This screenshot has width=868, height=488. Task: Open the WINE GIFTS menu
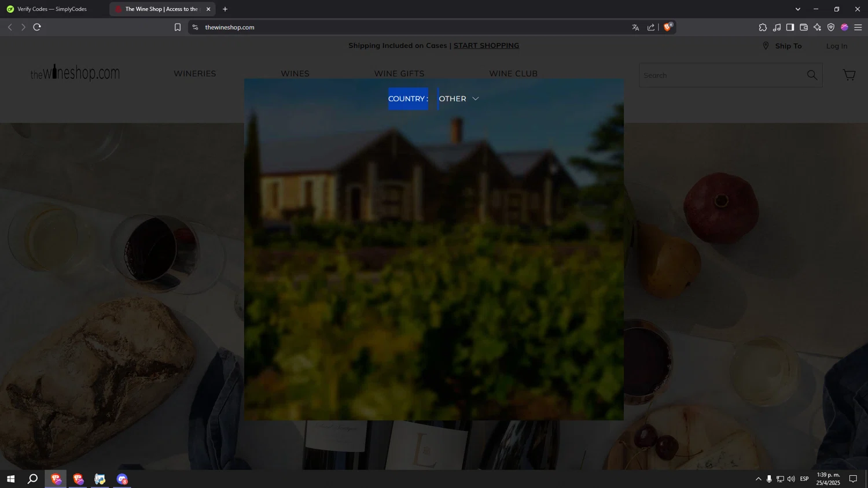tap(399, 73)
